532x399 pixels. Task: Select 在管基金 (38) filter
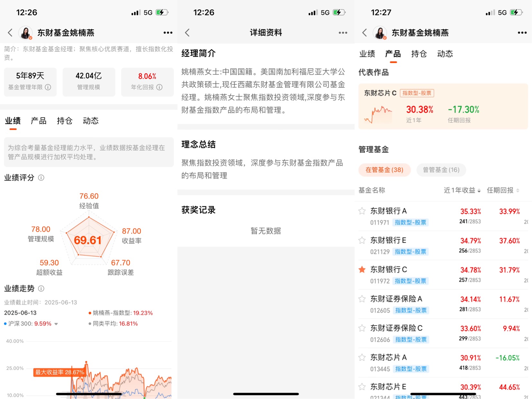coord(384,170)
